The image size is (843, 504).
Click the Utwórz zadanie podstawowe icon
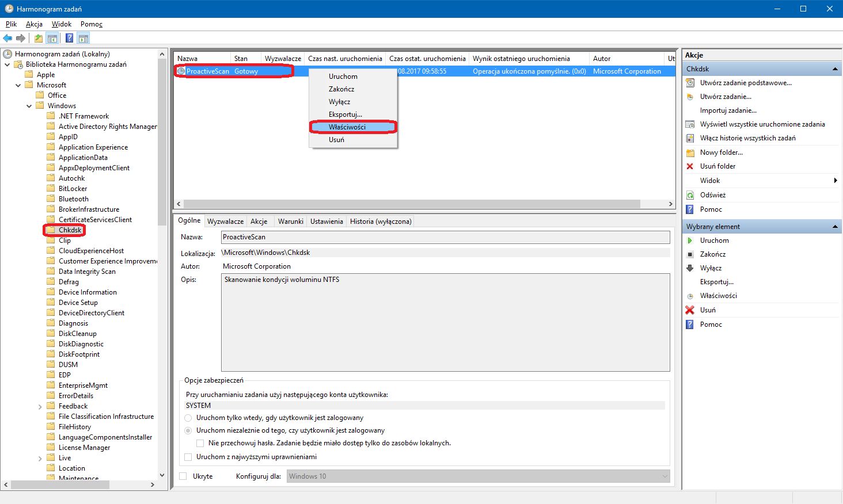point(690,83)
